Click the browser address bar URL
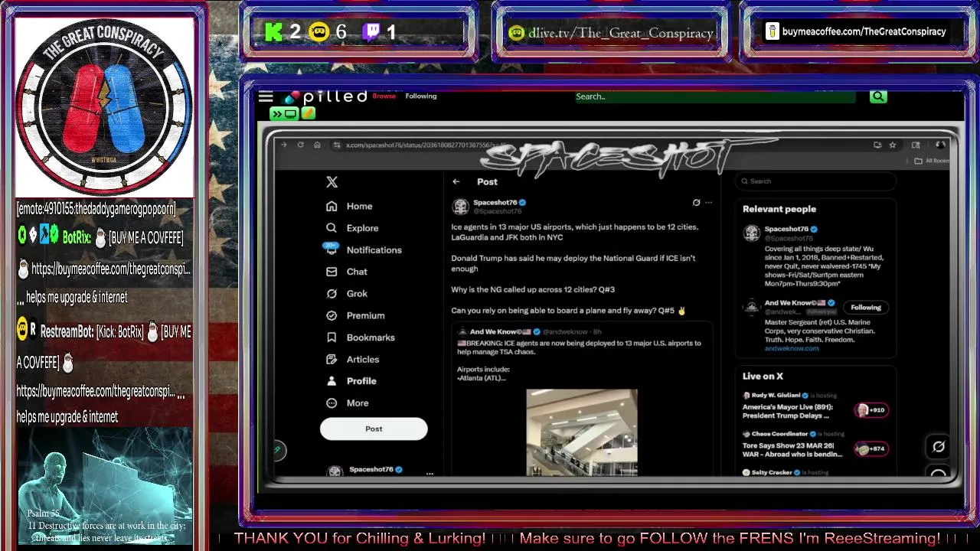The image size is (980, 551). point(425,145)
